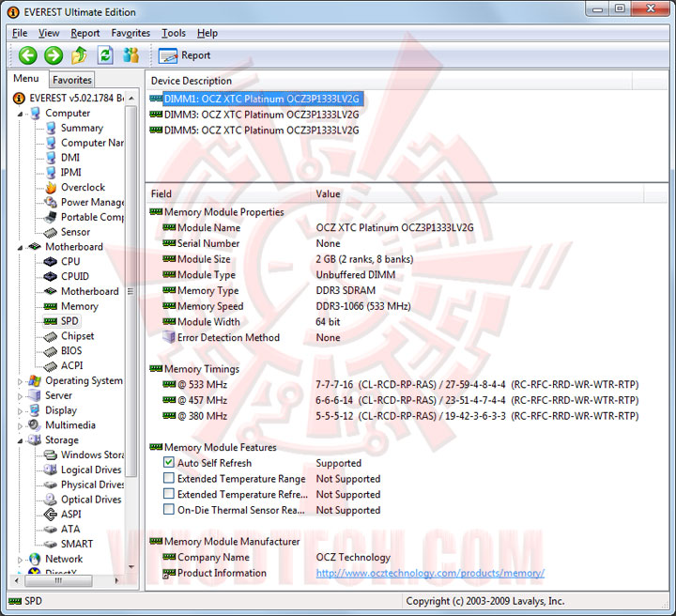Toggle On-Die Thermal Sensor Readout checkbox

pyautogui.click(x=169, y=510)
